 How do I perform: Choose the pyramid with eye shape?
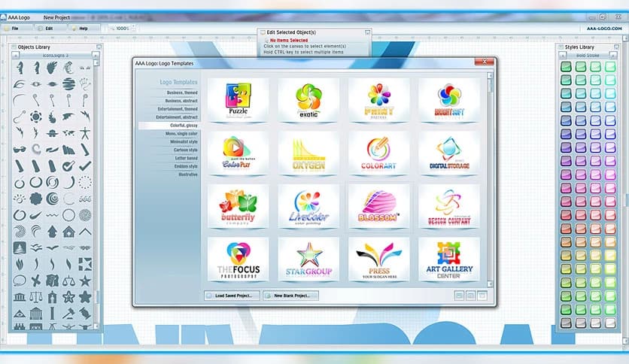20,313
